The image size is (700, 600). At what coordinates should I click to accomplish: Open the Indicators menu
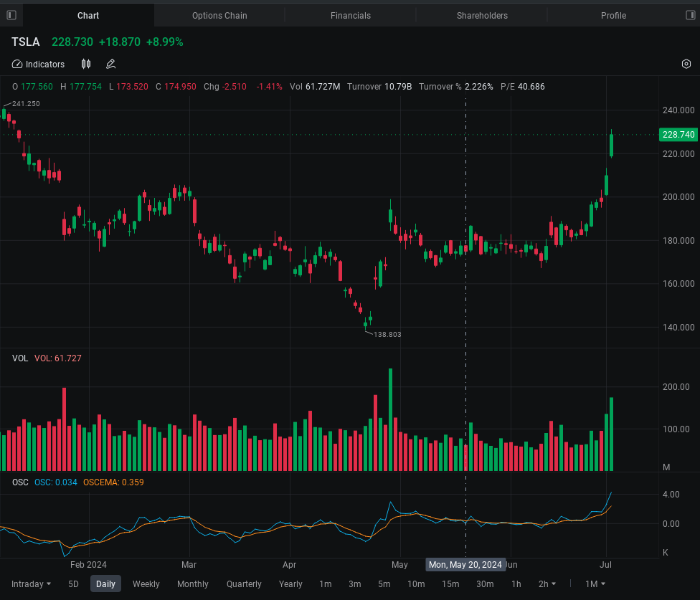click(x=39, y=65)
